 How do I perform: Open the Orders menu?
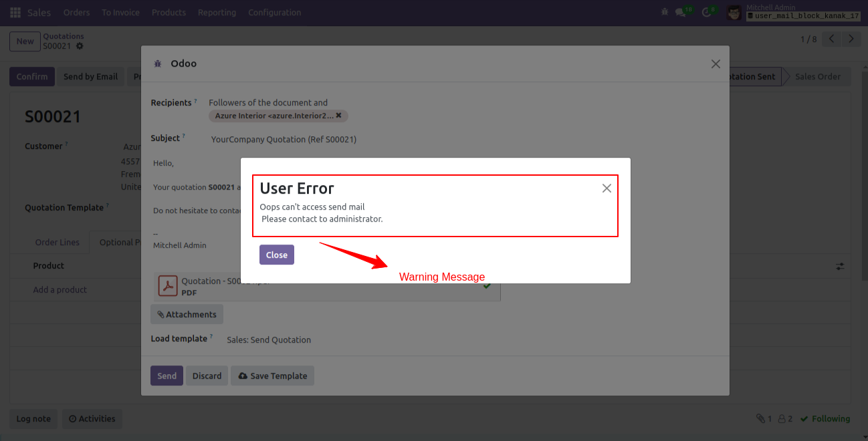pos(76,13)
